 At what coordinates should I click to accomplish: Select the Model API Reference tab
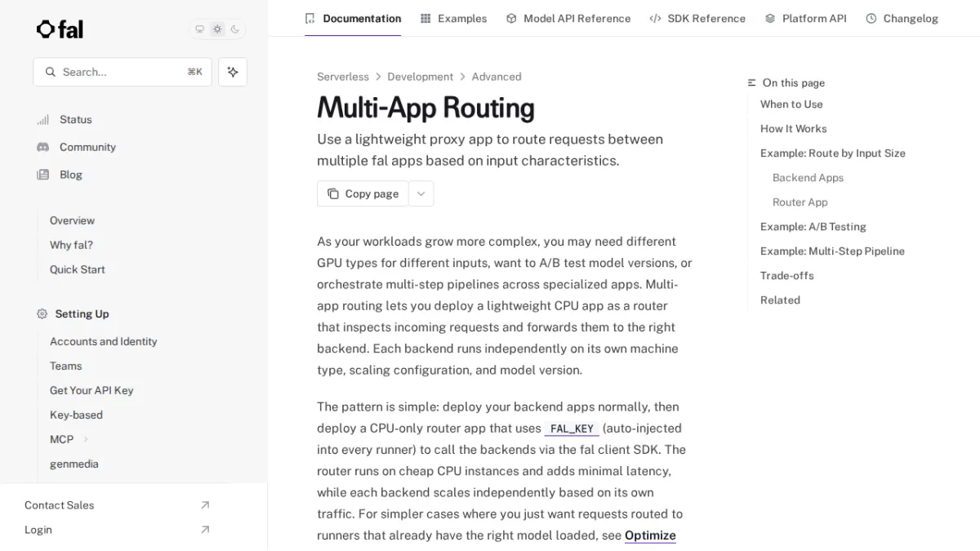568,18
